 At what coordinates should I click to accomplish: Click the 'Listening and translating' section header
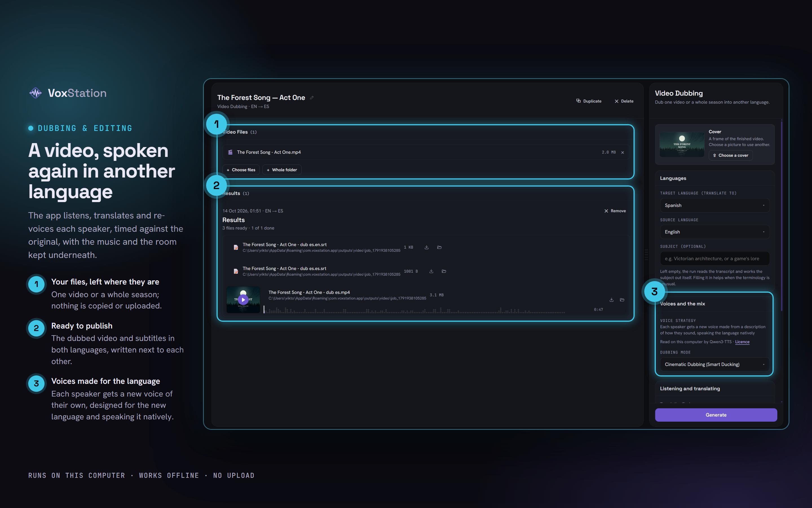tap(690, 388)
